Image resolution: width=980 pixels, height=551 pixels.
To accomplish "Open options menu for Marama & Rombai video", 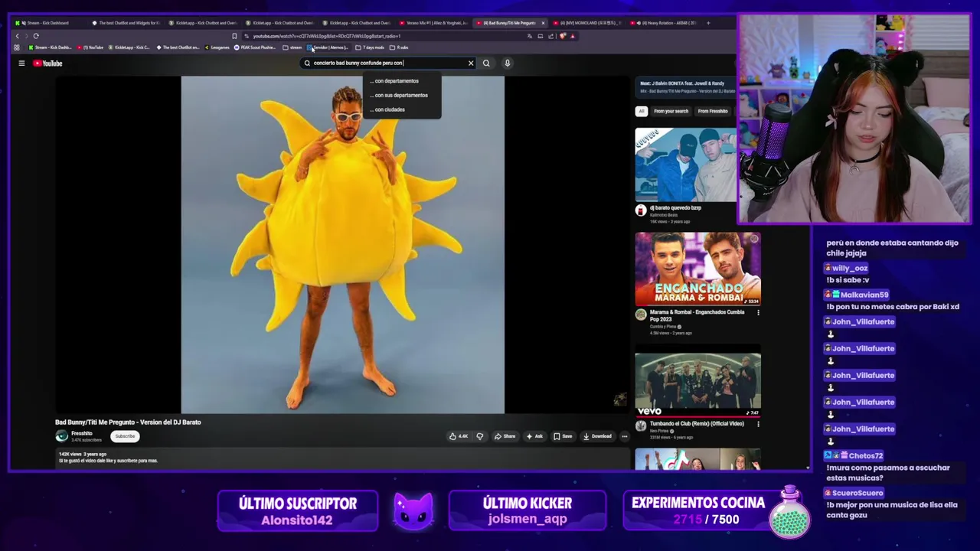I will click(x=758, y=313).
